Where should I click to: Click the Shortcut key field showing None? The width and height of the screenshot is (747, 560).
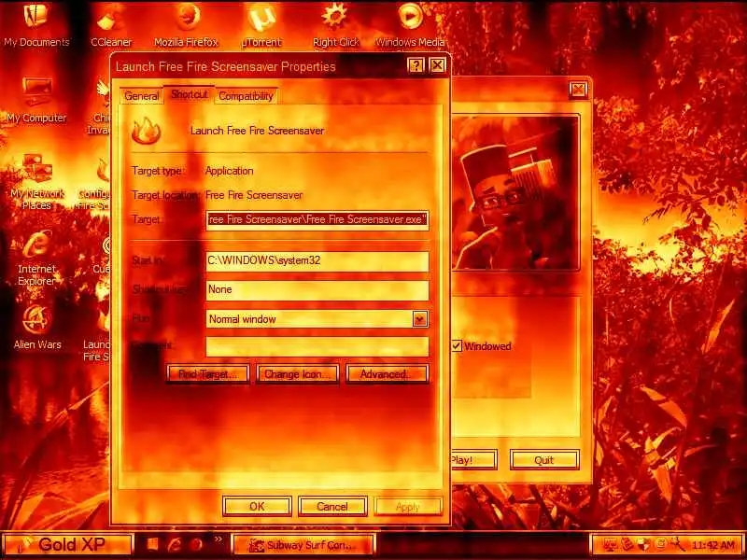[317, 290]
